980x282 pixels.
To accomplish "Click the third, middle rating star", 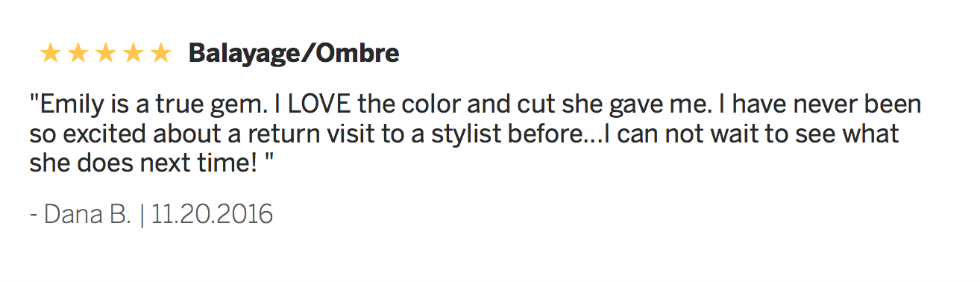I will [105, 53].
